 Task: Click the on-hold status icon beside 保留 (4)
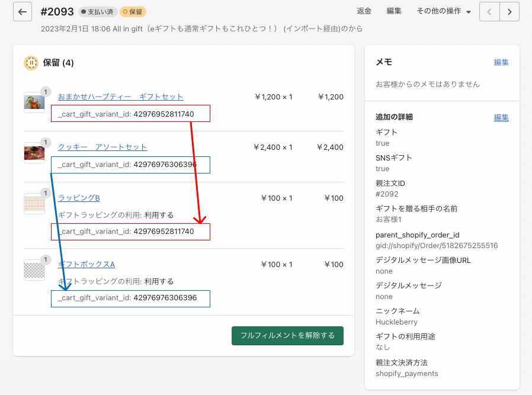click(31, 63)
